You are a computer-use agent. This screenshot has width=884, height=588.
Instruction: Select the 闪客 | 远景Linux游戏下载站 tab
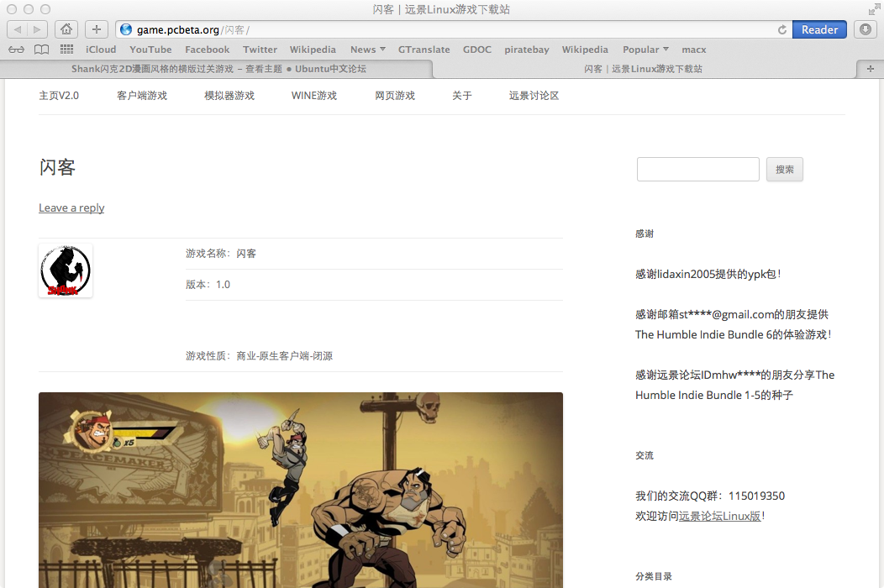click(x=644, y=69)
